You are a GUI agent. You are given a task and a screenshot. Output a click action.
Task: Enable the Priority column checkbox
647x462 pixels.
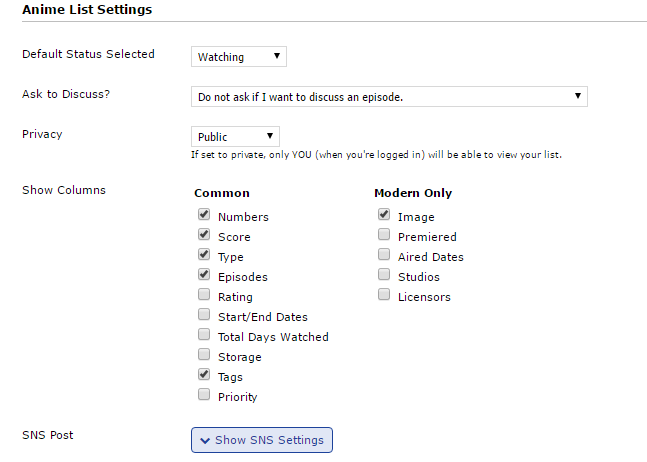pos(204,395)
